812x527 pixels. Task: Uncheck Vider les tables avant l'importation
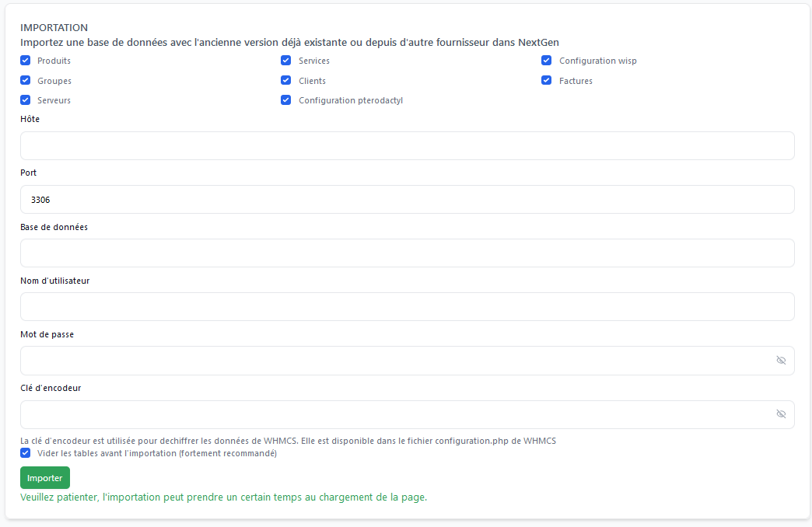(26, 453)
